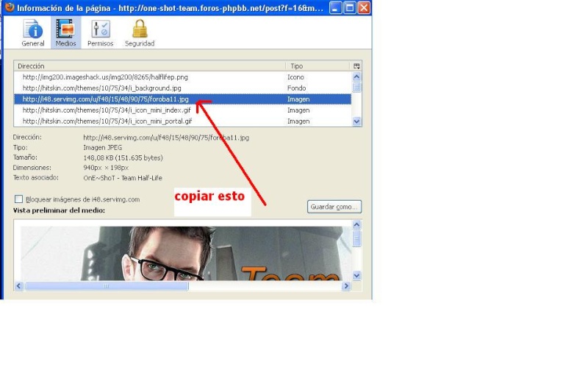
Task: Switch to the Medios tab
Action: [x=65, y=33]
